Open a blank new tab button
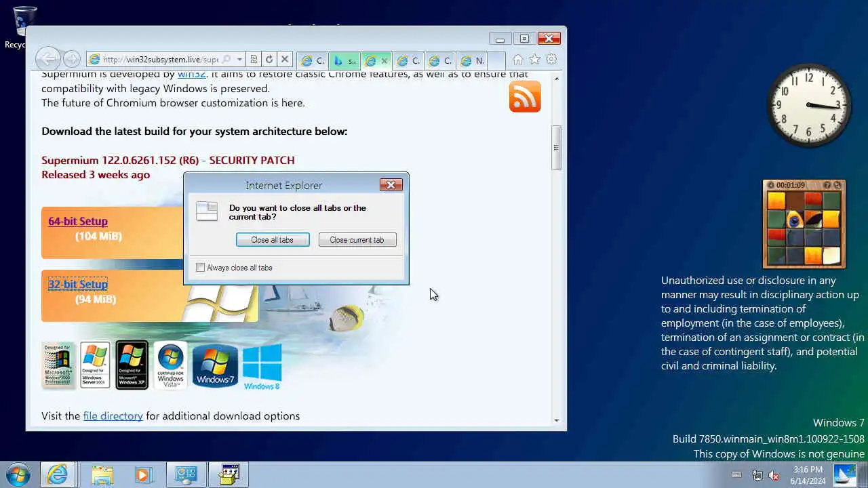868x488 pixels. 496,60
